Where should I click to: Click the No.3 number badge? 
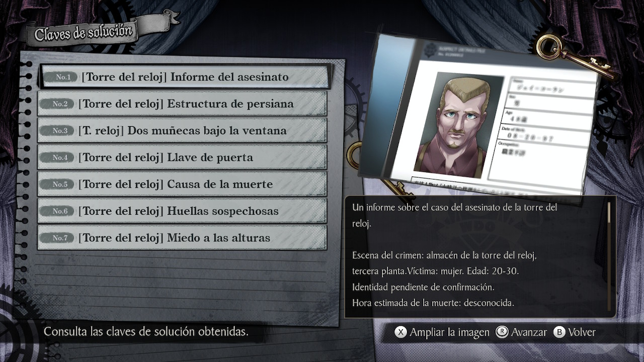pyautogui.click(x=60, y=131)
